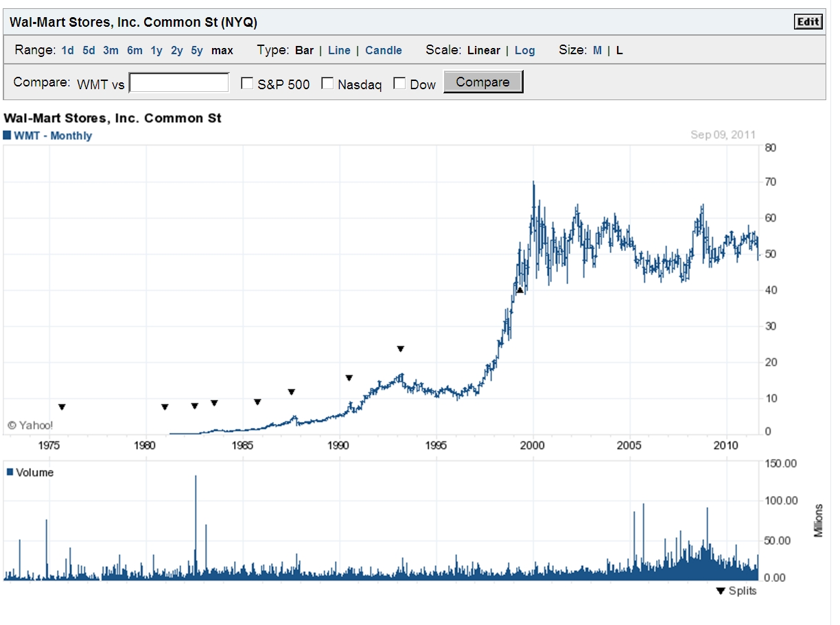Check the Dow checkbox
Image resolution: width=840 pixels, height=625 pixels.
(399, 84)
